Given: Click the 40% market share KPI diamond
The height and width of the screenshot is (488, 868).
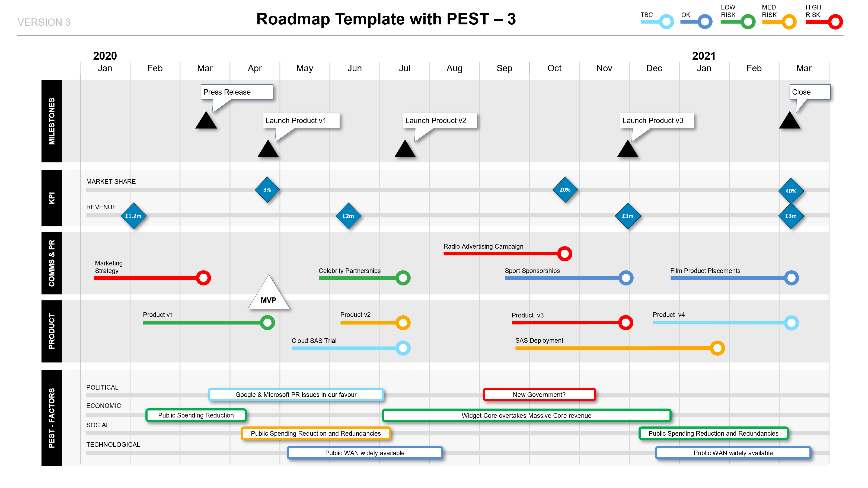Looking at the screenshot, I should [x=790, y=190].
